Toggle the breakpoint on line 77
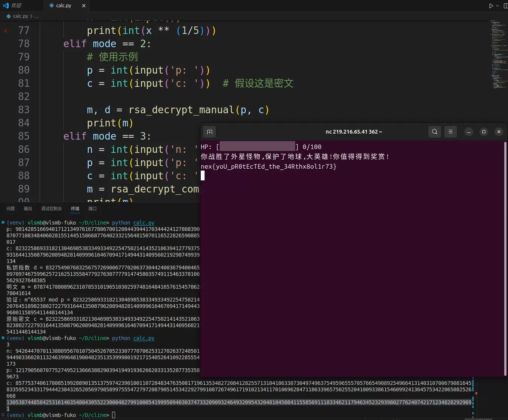 pyautogui.click(x=6, y=31)
